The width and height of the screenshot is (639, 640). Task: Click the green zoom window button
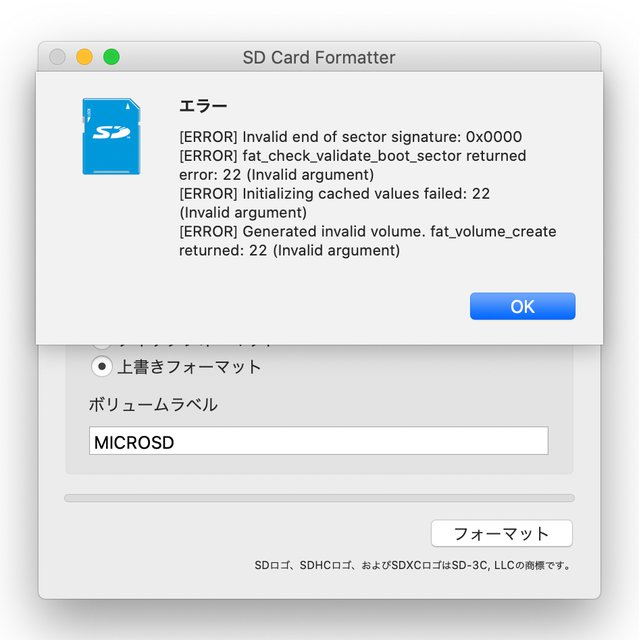click(x=111, y=57)
